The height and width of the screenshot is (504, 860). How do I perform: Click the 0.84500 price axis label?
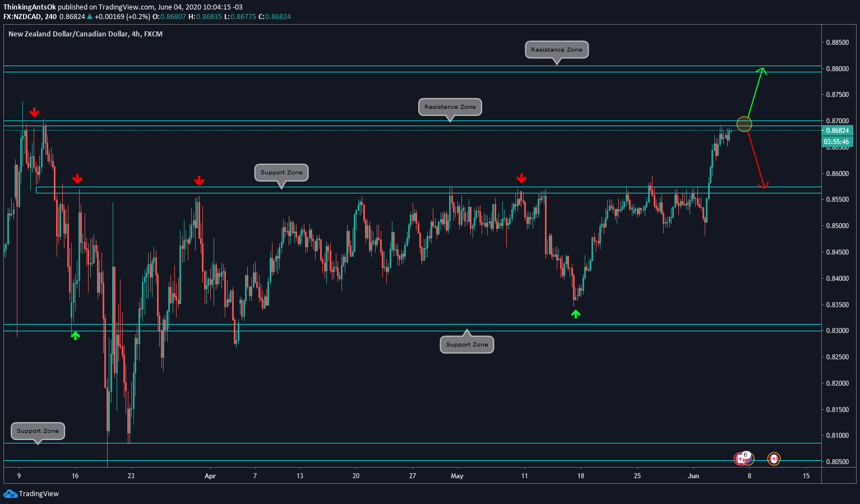pyautogui.click(x=837, y=252)
